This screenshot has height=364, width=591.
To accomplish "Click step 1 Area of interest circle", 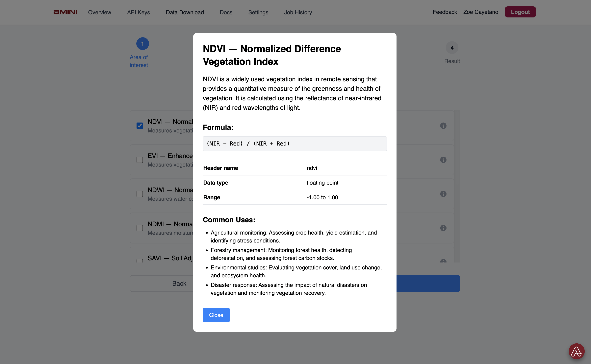I will coord(143,44).
